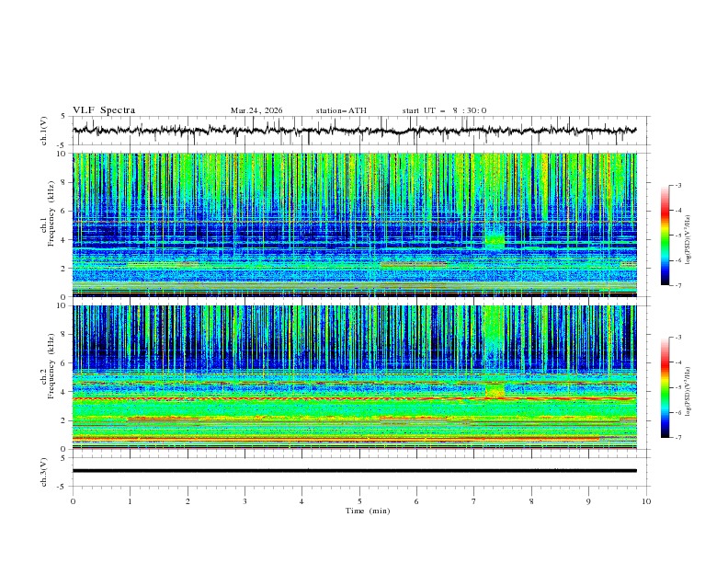Click the ch.2 spectrogram color scale bar
Screen dimensions: 728x563
(x=665, y=387)
